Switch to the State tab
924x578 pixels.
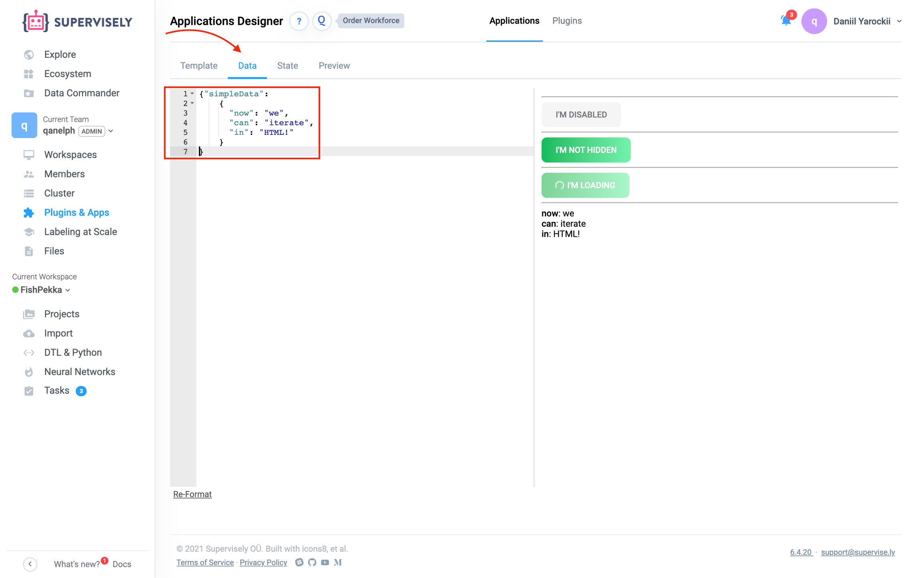pyautogui.click(x=287, y=65)
